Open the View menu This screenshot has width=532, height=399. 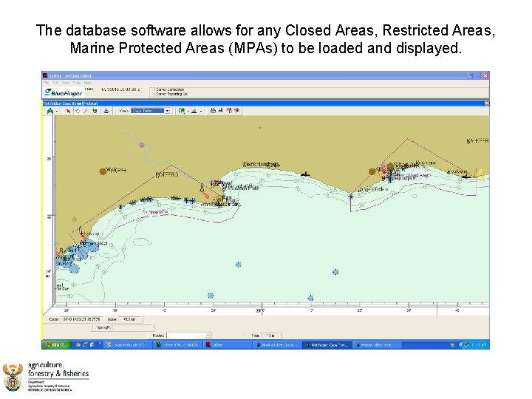point(66,83)
